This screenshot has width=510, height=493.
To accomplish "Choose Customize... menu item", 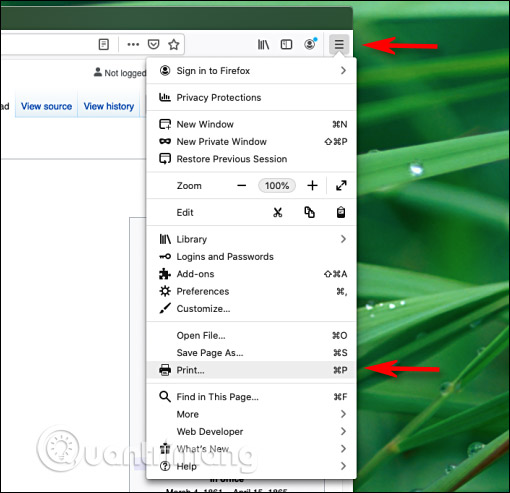I will click(x=252, y=309).
